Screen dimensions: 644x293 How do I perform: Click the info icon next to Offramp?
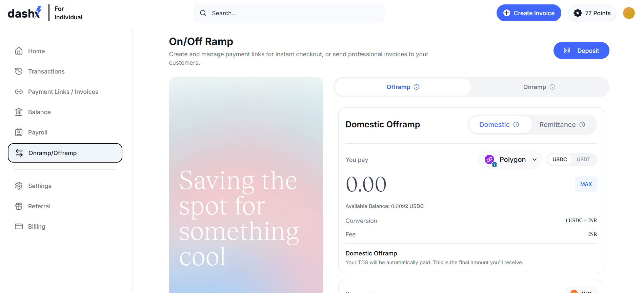click(x=417, y=87)
